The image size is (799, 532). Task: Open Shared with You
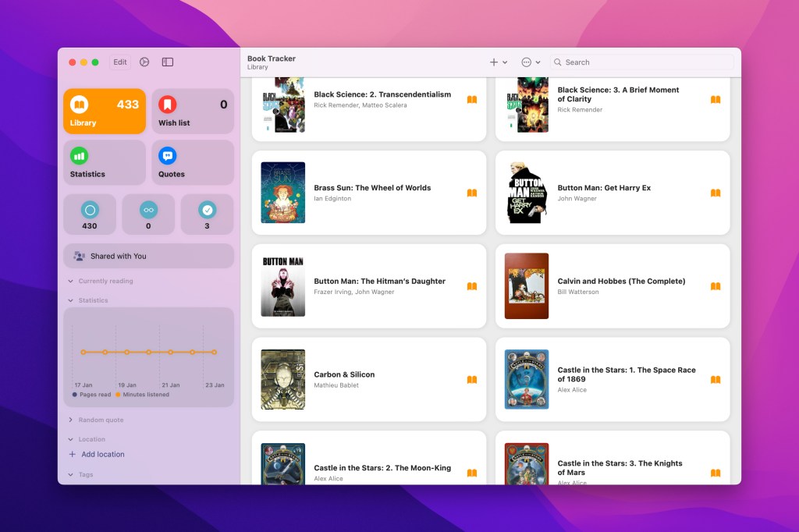(x=149, y=256)
